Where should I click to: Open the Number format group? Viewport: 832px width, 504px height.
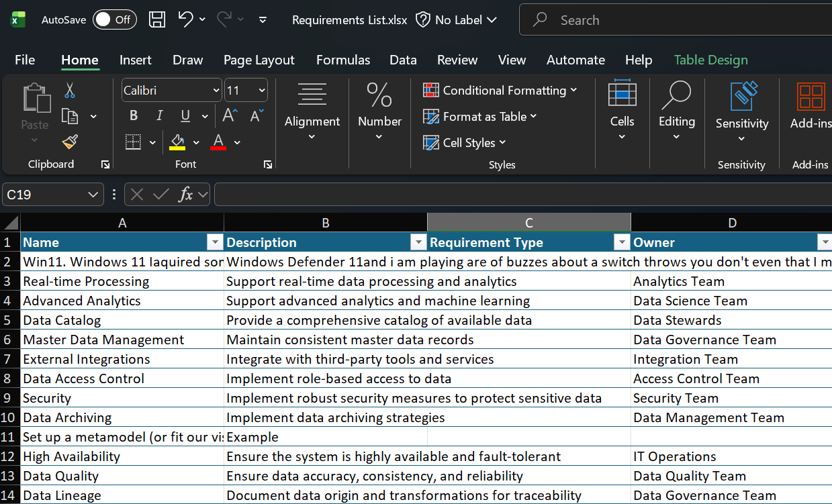[379, 111]
